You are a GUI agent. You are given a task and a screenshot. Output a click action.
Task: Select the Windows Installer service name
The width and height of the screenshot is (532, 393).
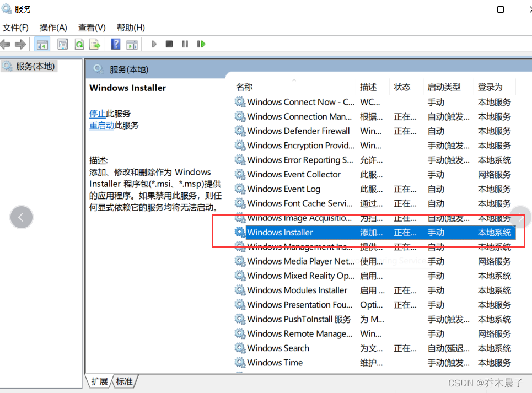coord(280,232)
